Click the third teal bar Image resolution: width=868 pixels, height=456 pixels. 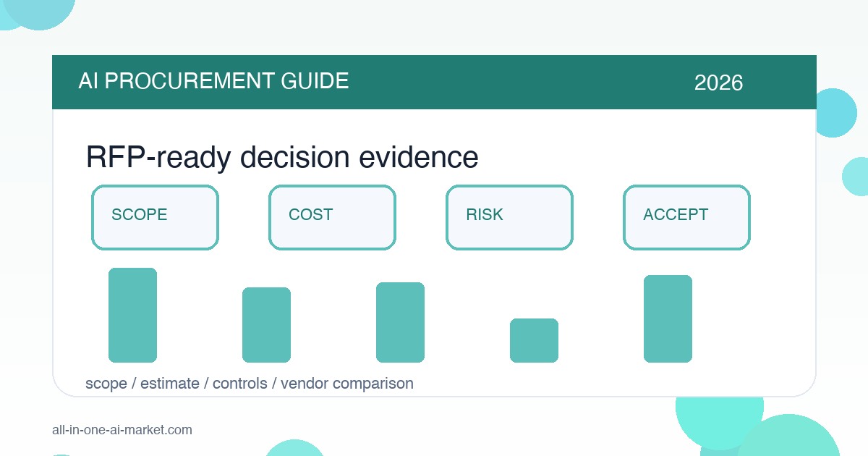(400, 322)
